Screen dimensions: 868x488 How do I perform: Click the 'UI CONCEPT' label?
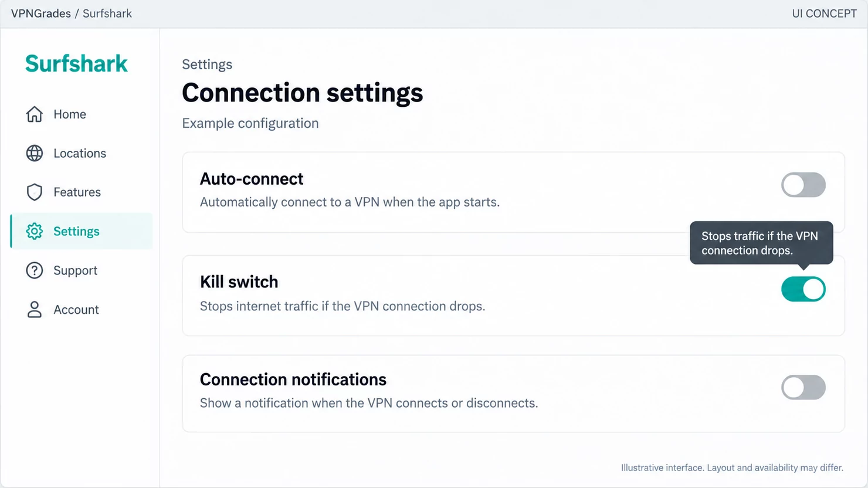click(x=824, y=13)
